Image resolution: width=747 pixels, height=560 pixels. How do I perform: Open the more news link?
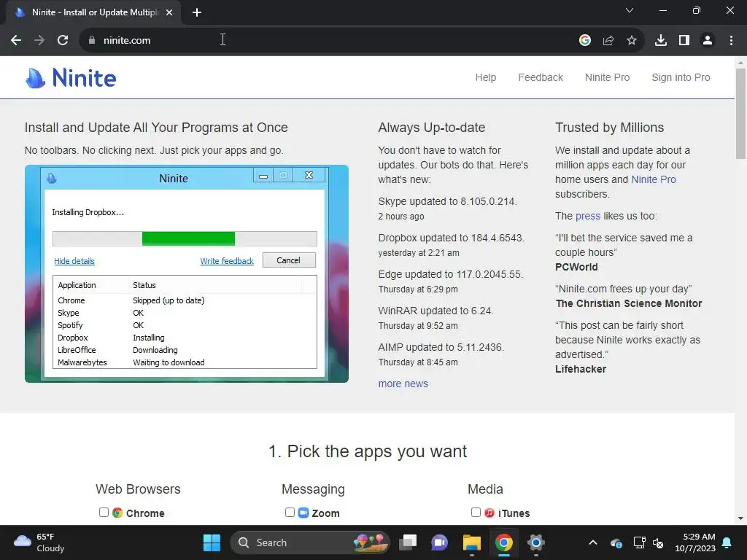[x=403, y=384]
